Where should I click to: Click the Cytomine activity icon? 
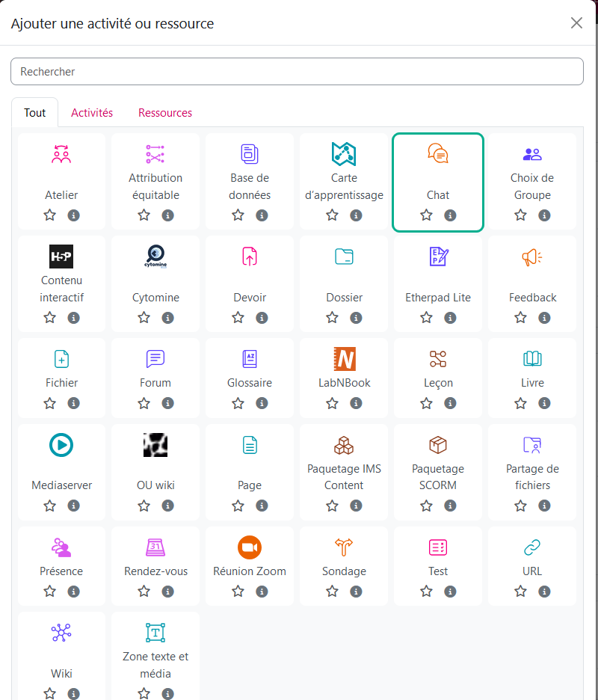pos(155,257)
